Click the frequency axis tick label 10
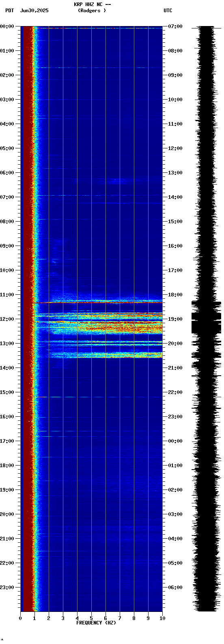The image size is (224, 644). [162, 618]
